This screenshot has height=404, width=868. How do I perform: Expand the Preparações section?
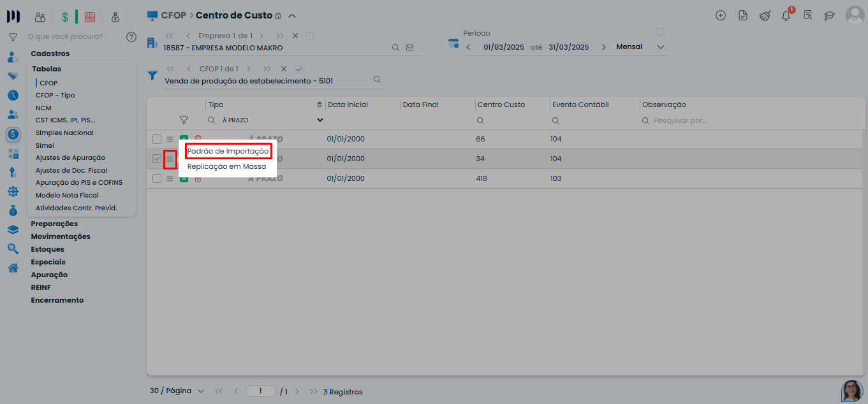coord(54,224)
